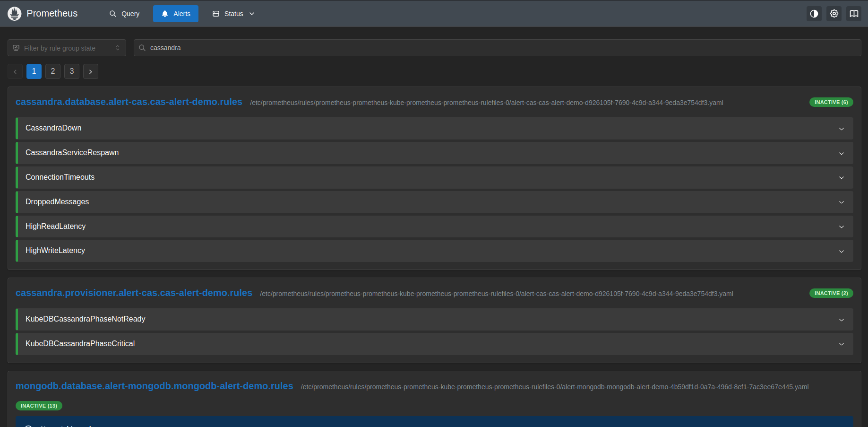Click the cassandra search input field

pyautogui.click(x=497, y=48)
